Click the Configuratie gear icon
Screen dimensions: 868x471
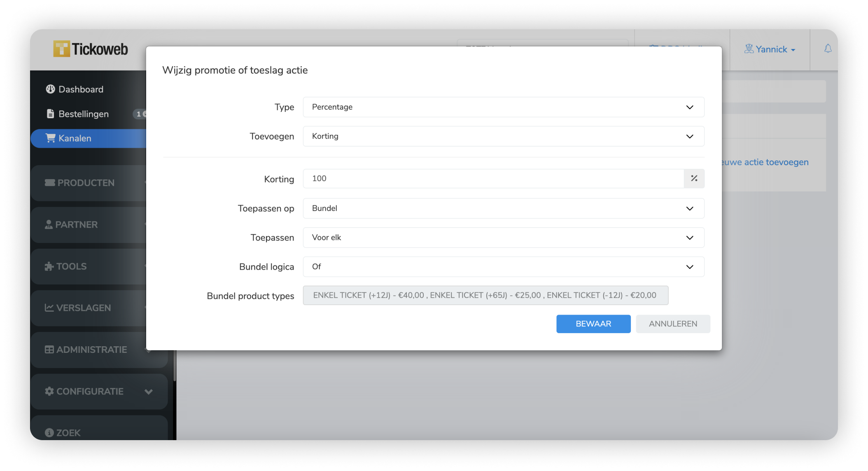(x=49, y=392)
